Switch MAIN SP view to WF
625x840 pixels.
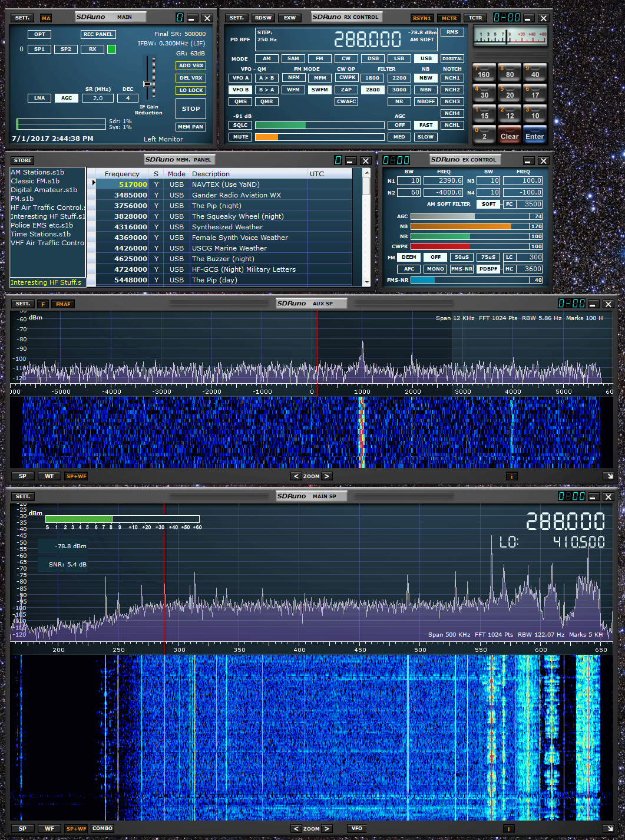pos(49,829)
